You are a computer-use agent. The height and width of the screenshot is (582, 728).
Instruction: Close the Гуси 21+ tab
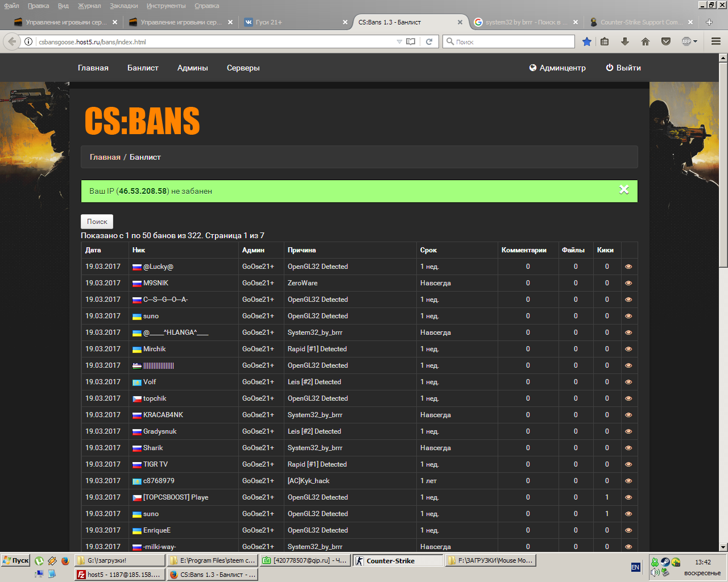(x=345, y=22)
